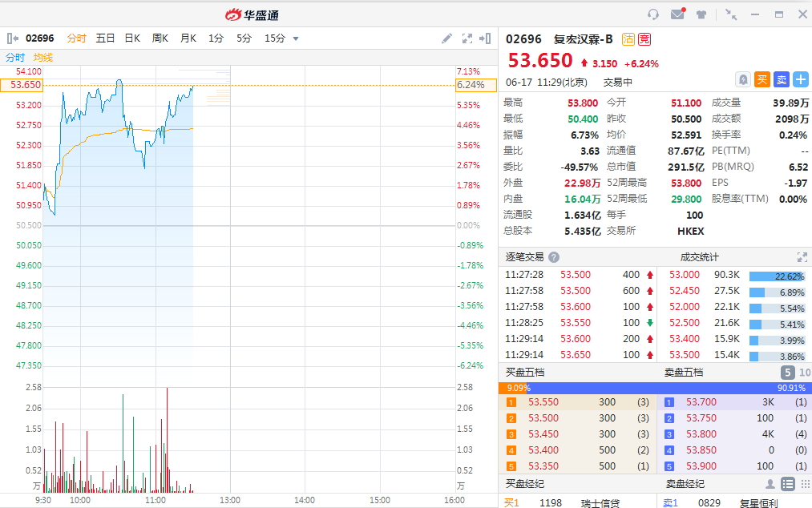Click the 卖盘五档 header
The height and width of the screenshot is (508, 812).
pyautogui.click(x=684, y=373)
